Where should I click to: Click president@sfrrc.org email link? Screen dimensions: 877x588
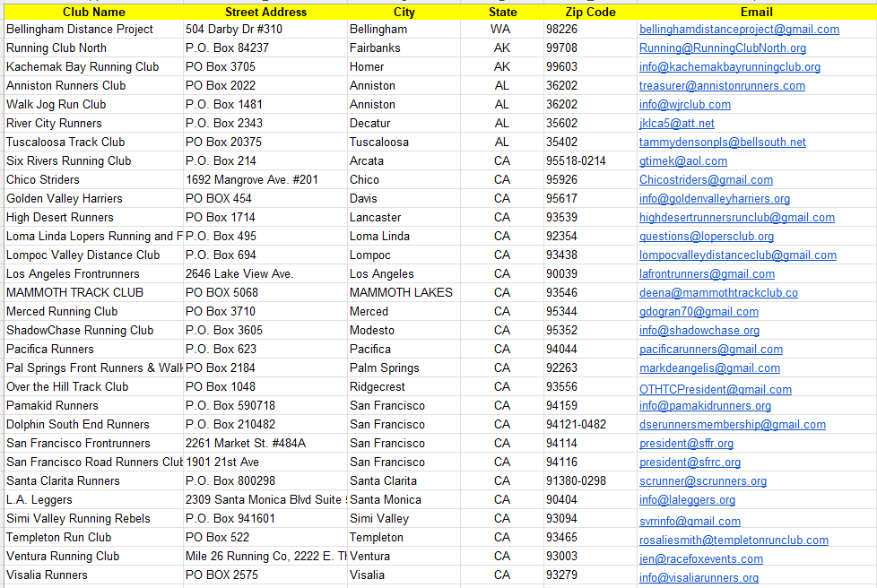(x=690, y=463)
